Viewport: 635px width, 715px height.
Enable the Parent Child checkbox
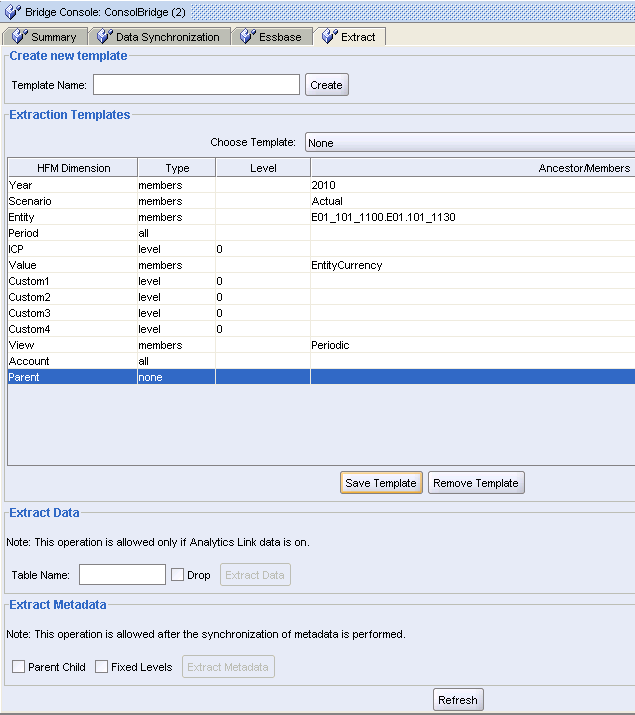[x=18, y=667]
